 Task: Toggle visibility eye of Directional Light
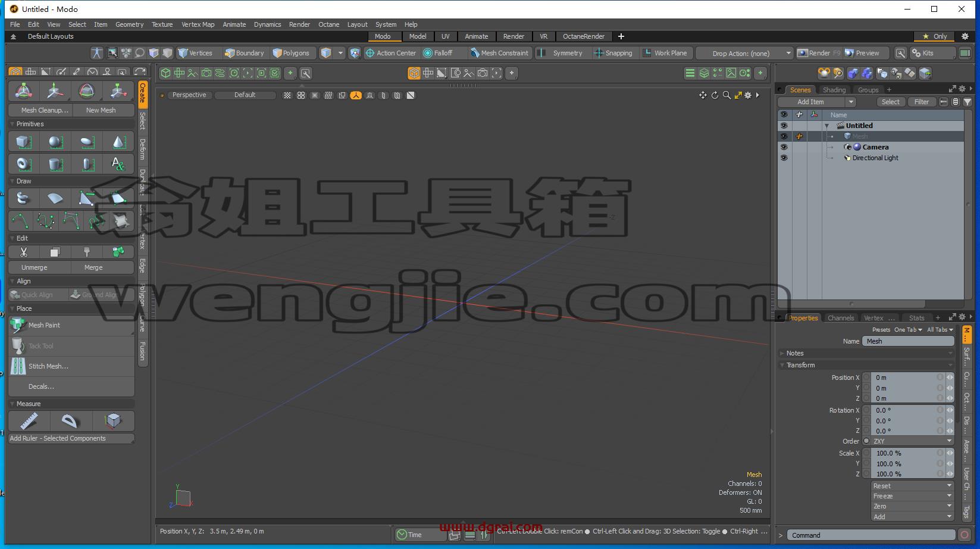coord(784,158)
